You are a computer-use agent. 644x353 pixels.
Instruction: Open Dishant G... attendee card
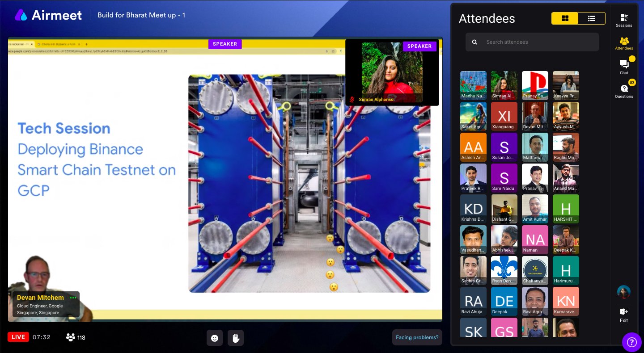(x=504, y=209)
